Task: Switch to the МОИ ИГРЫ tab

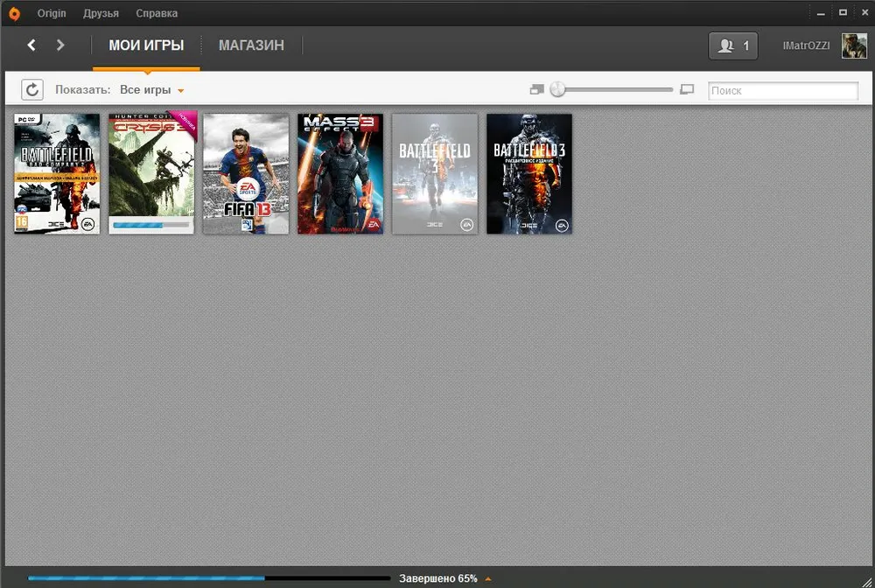Action: 146,45
